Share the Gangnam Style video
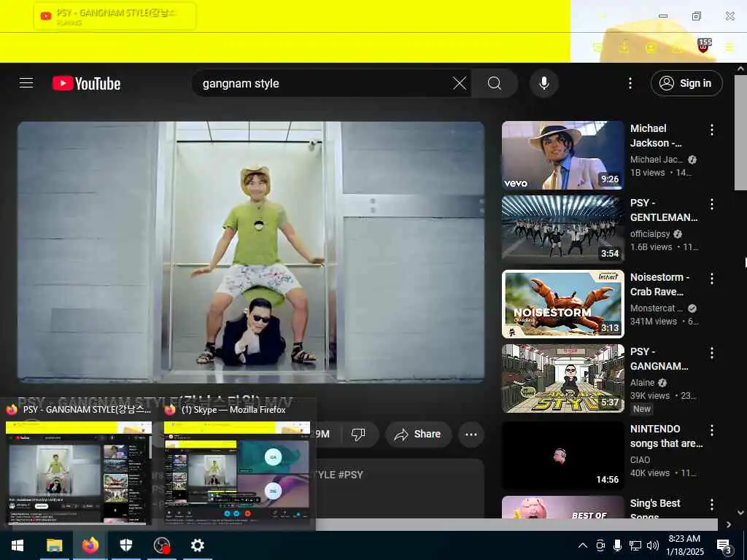This screenshot has height=560, width=747. pos(418,435)
